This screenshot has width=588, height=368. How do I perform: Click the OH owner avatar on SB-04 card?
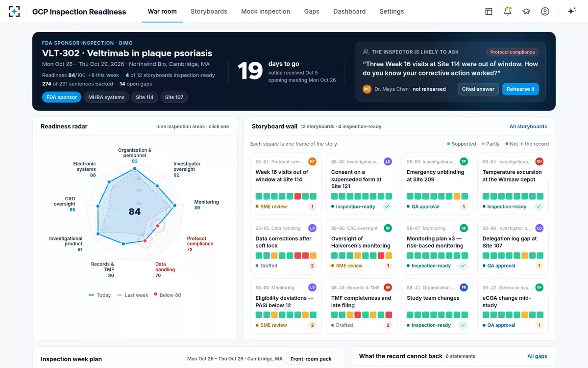coord(539,161)
